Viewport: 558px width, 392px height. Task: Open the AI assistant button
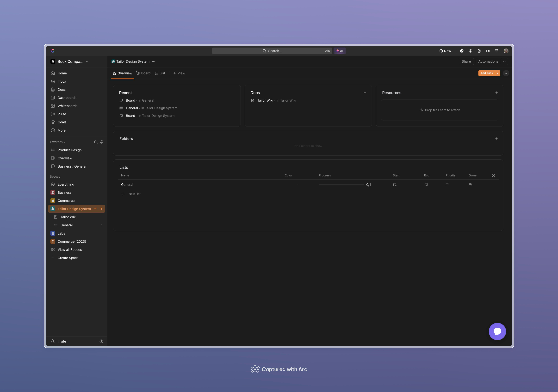(x=339, y=51)
